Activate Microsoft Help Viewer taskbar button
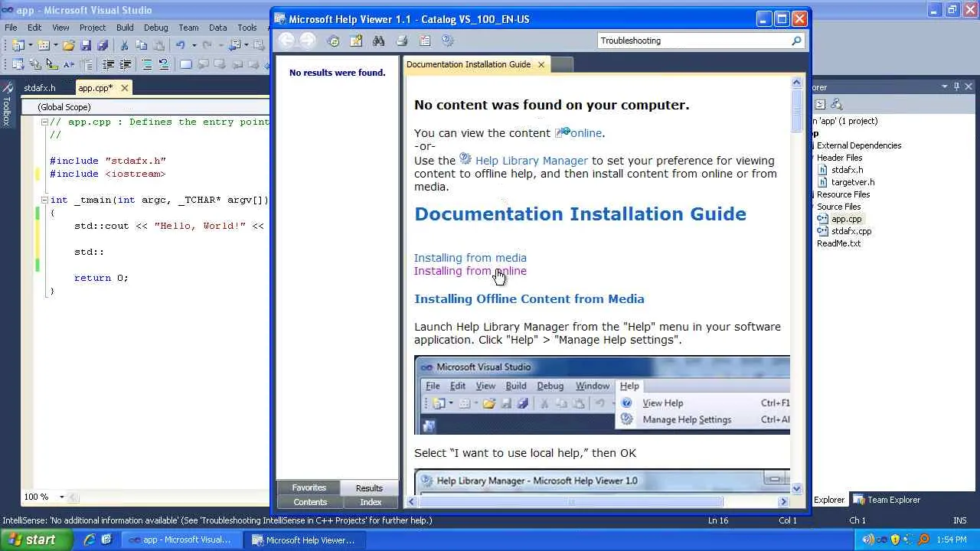This screenshot has height=551, width=980. click(x=303, y=540)
